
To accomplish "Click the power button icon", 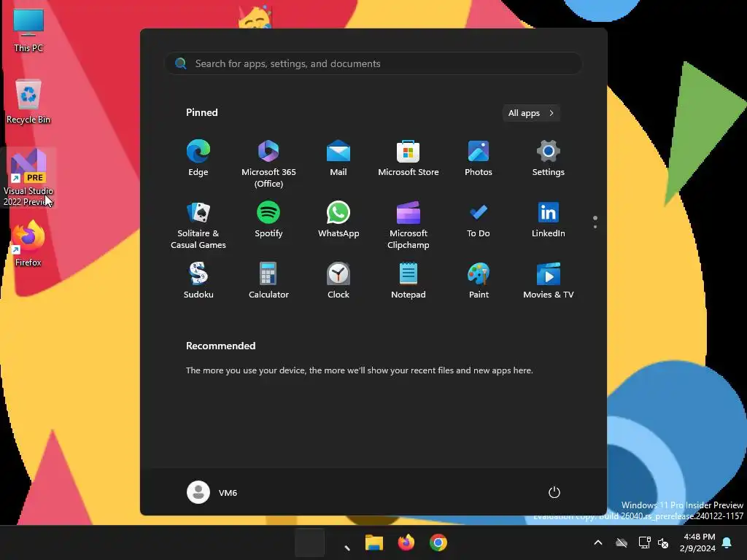I will (554, 492).
